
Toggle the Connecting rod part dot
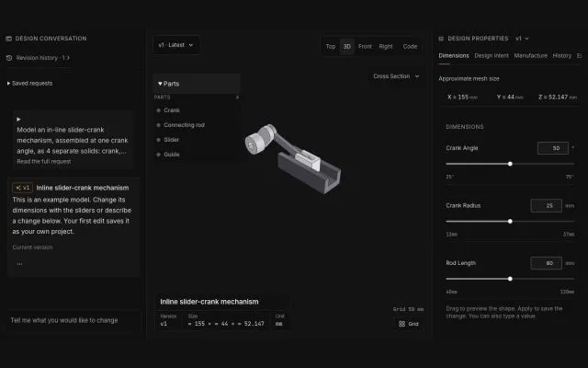pyautogui.click(x=158, y=125)
